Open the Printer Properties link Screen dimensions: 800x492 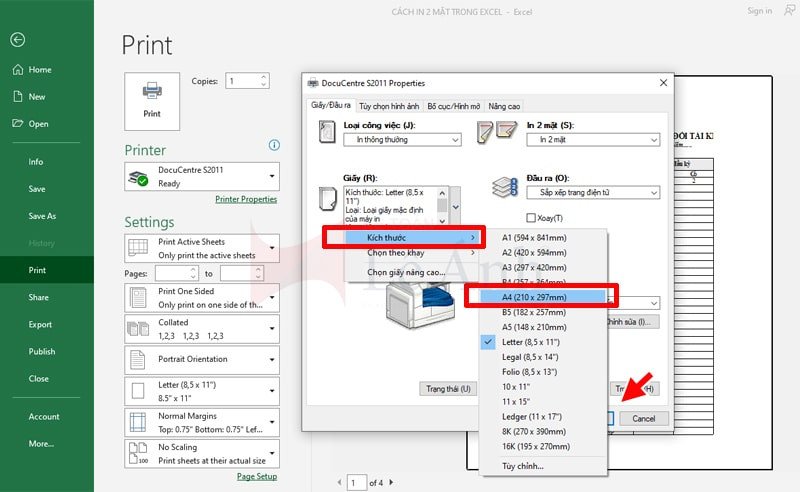click(x=246, y=199)
